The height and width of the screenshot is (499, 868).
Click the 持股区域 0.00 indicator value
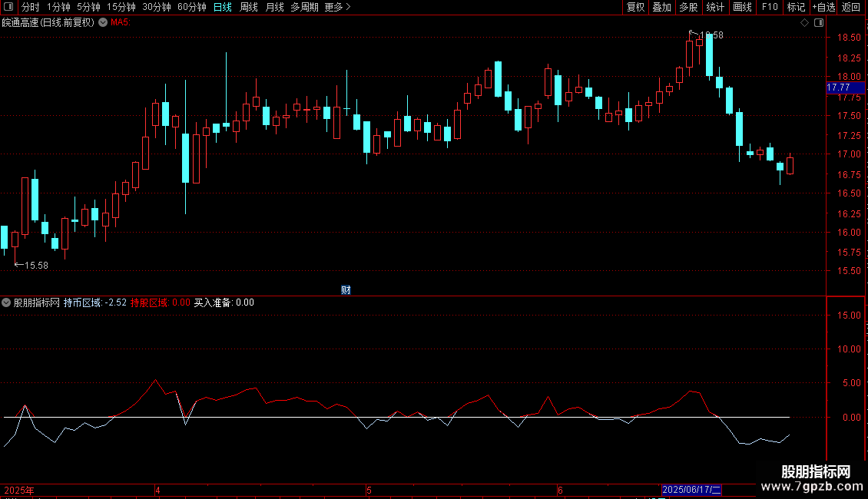tap(160, 302)
